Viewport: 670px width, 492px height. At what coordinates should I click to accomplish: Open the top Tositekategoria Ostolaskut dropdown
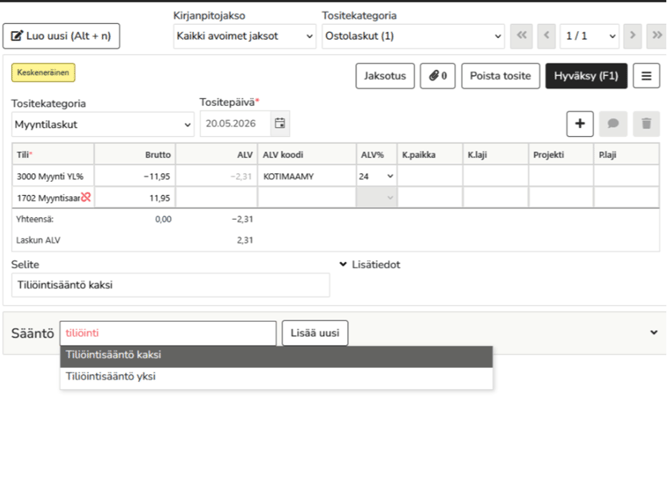point(412,36)
